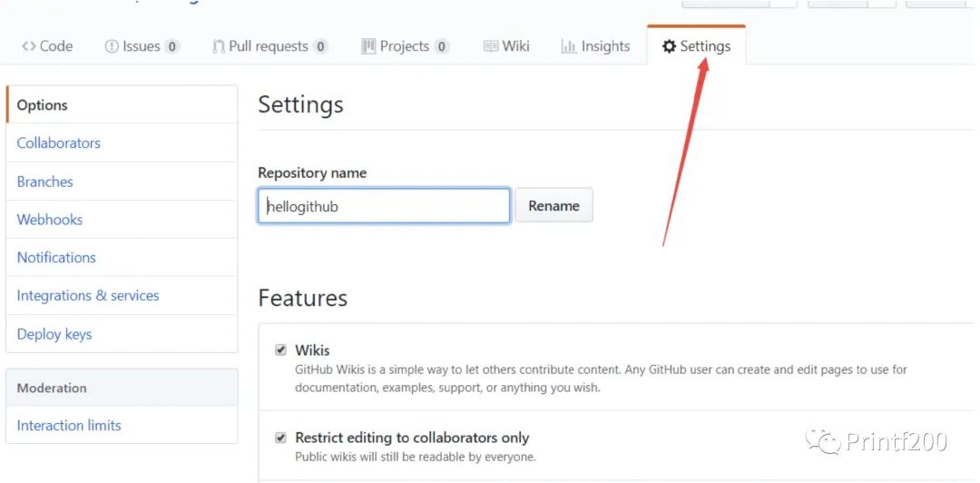Open Collaborators in the sidebar
The width and height of the screenshot is (980, 483).
click(x=59, y=143)
